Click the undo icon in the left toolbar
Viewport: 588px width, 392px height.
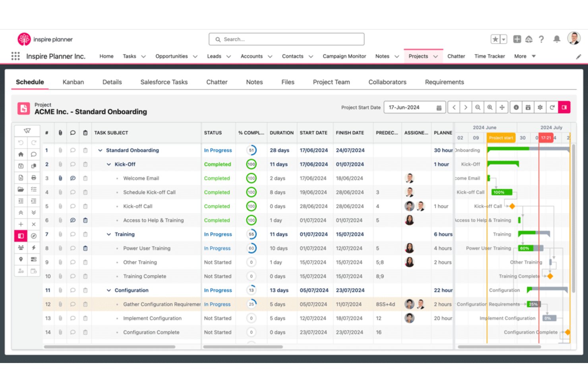click(21, 142)
